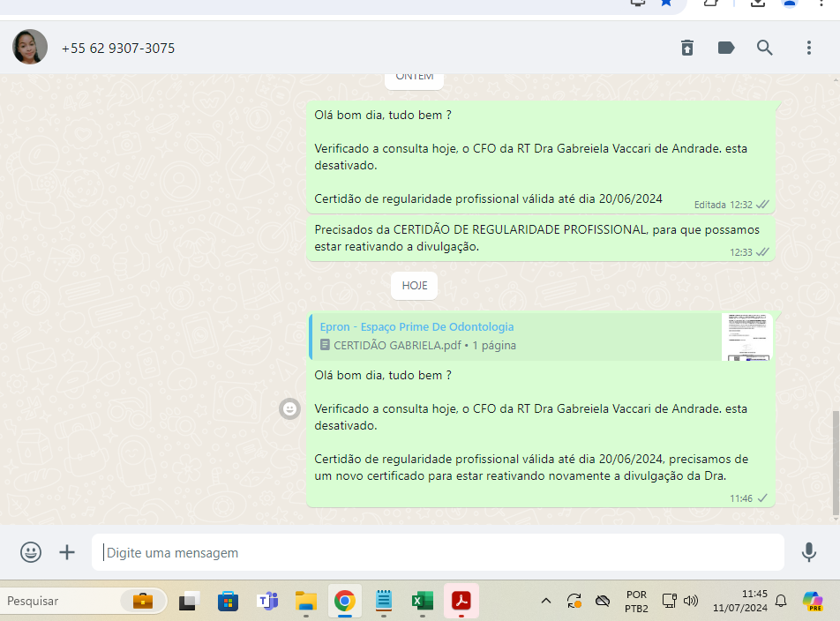The height and width of the screenshot is (621, 840).
Task: Open Copilot preview icon on taskbar
Action: point(813,601)
